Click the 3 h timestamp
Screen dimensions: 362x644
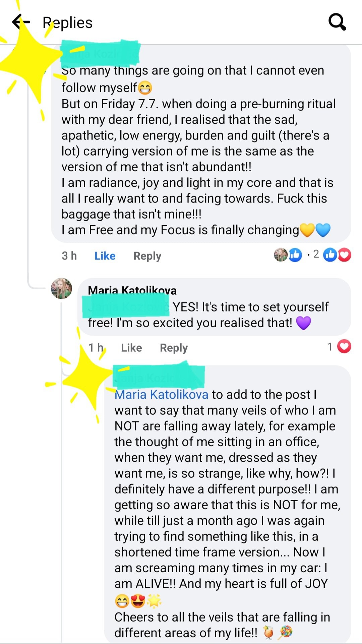69,256
